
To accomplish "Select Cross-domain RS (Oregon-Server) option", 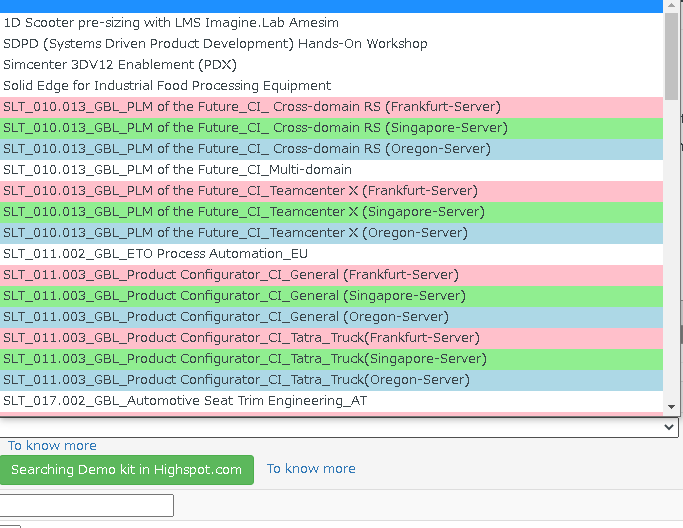I will coord(247,148).
